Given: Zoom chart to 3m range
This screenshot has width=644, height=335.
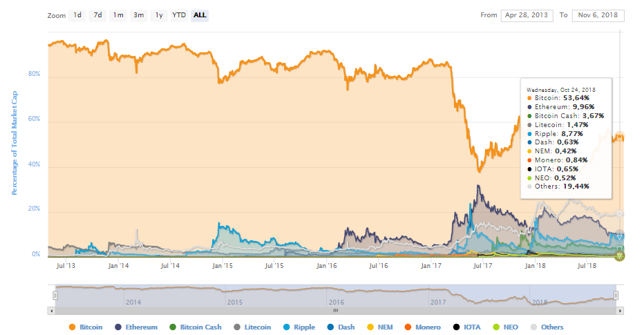Looking at the screenshot, I should pos(139,15).
